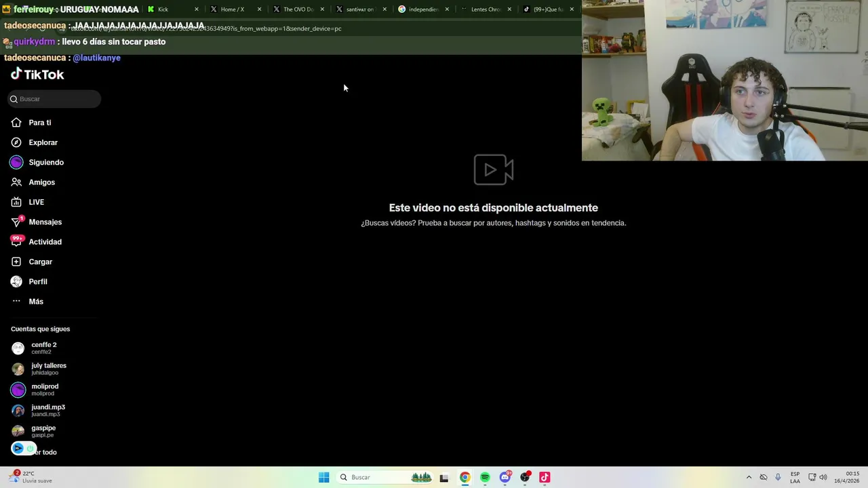Screen dimensions: 868x488
Task: Open the network tray icon
Action: (x=812, y=477)
